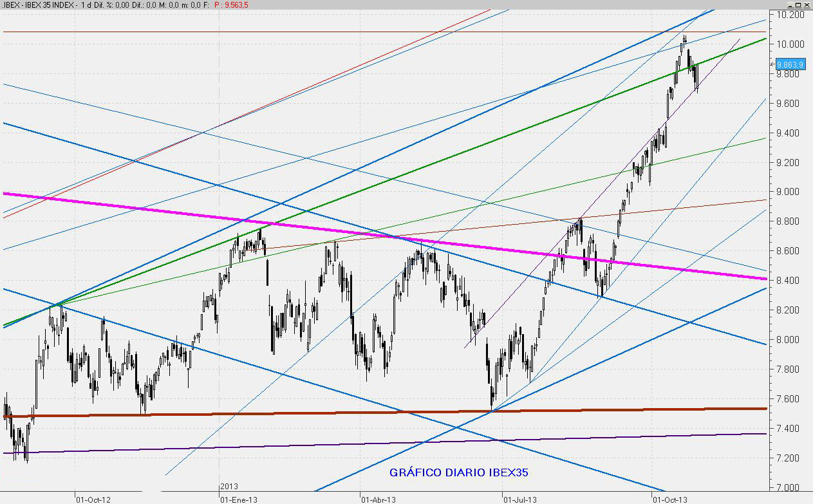The height and width of the screenshot is (504, 813).
Task: Click the 10.000 level on price axis
Action: tap(792, 44)
